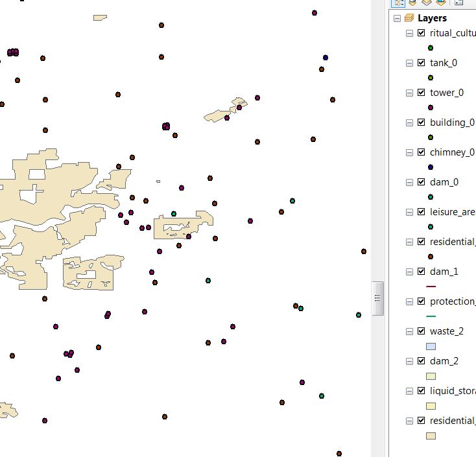Toggle the protection_ layer checkbox
476x457 pixels.
click(x=421, y=301)
